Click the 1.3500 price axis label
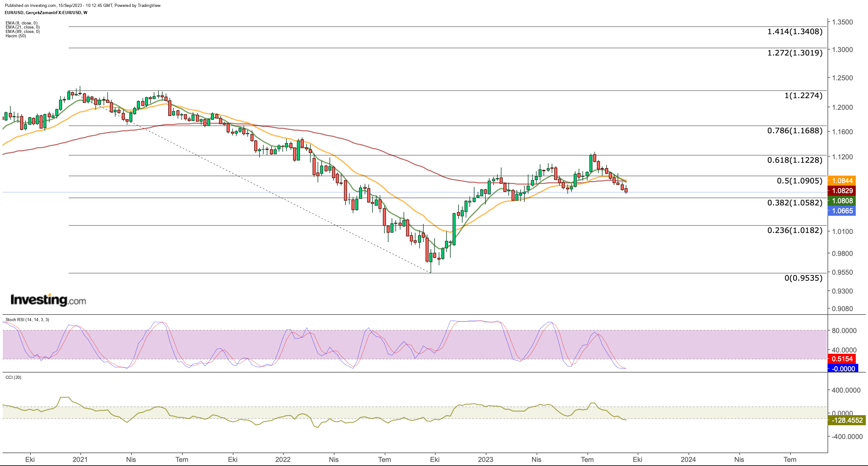 [x=842, y=22]
